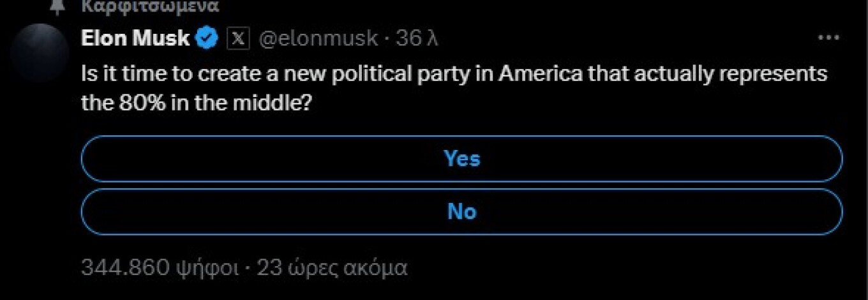Click the blue verified checkmark badge
This screenshot has width=868, height=300.
click(206, 39)
